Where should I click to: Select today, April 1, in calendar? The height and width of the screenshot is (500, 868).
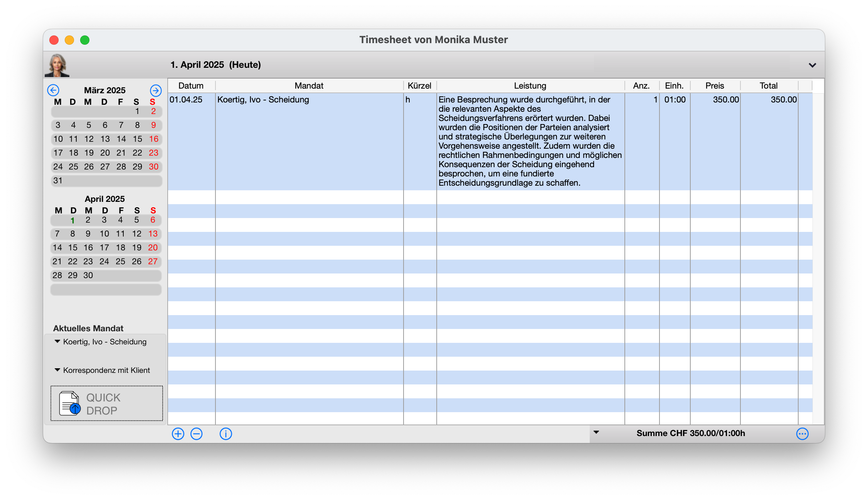(x=72, y=221)
